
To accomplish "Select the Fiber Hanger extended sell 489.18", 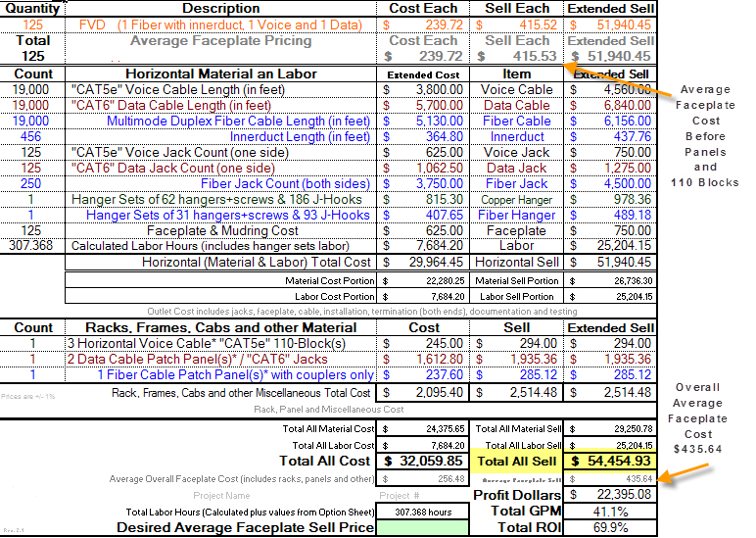I will click(x=610, y=216).
